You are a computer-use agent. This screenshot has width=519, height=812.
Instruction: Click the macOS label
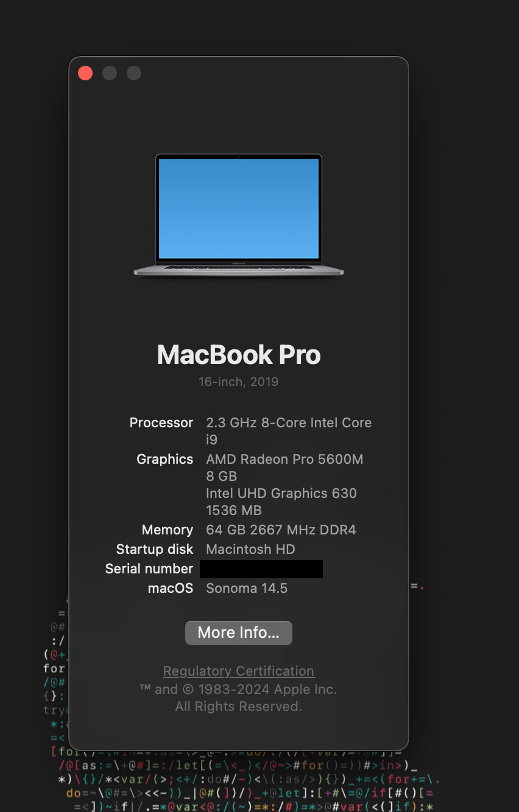(x=171, y=588)
